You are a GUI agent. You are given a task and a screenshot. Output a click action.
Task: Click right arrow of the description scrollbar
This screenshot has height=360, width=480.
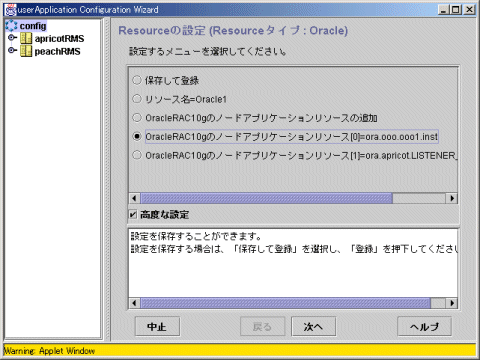(x=452, y=303)
